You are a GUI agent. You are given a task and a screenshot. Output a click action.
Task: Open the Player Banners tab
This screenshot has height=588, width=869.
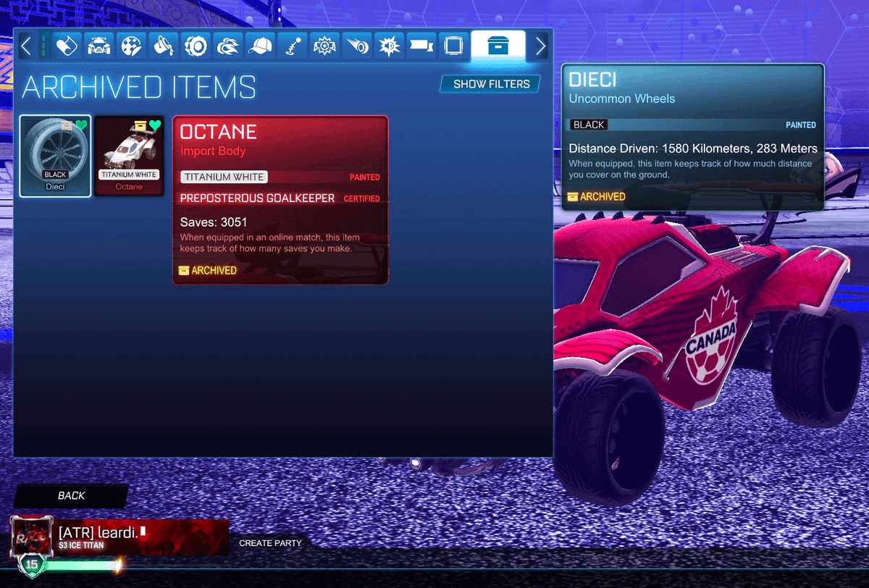421,46
